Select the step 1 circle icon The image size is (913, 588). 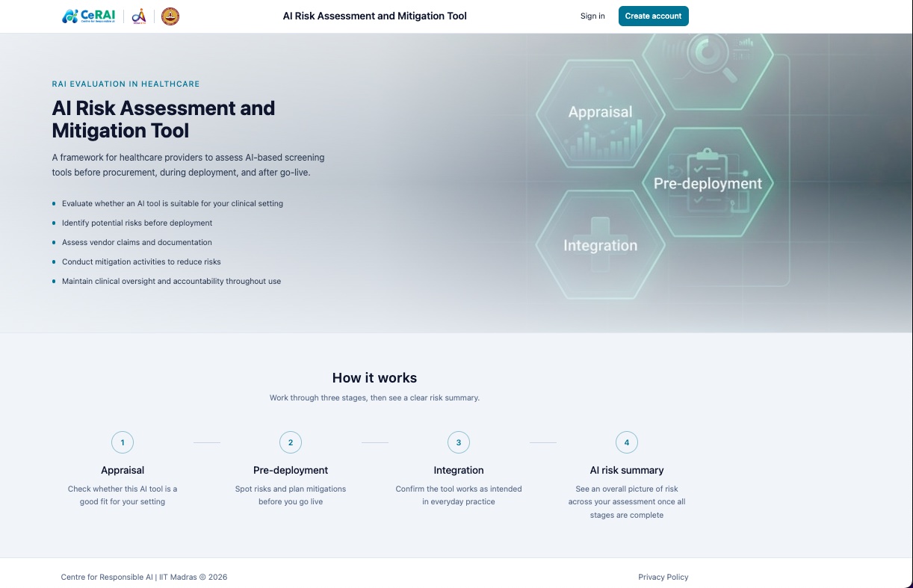123,442
